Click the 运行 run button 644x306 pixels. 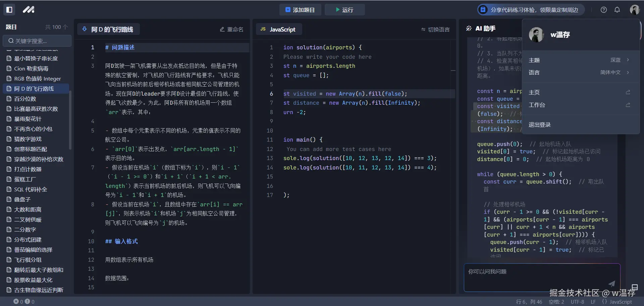344,10
